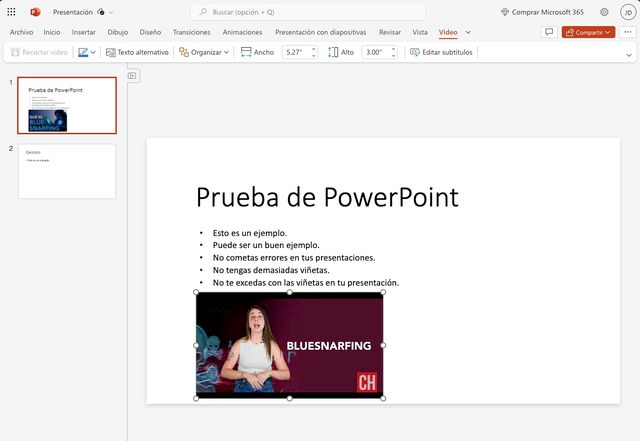Open more options ellipsis in ribbon
640x441 pixels.
coord(626,32)
